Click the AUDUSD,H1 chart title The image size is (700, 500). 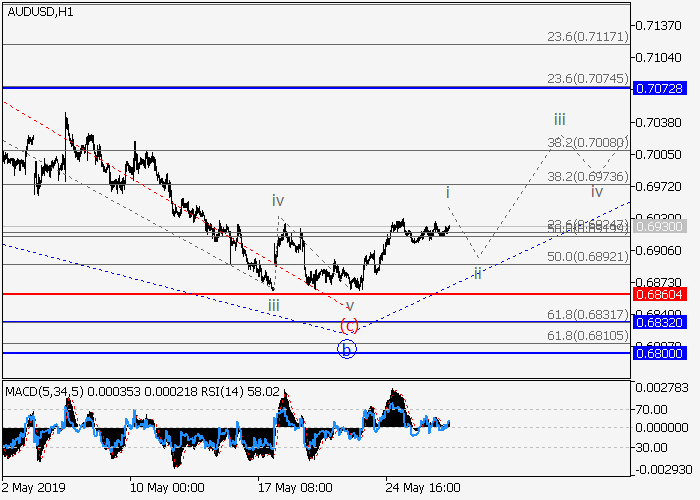pyautogui.click(x=38, y=12)
